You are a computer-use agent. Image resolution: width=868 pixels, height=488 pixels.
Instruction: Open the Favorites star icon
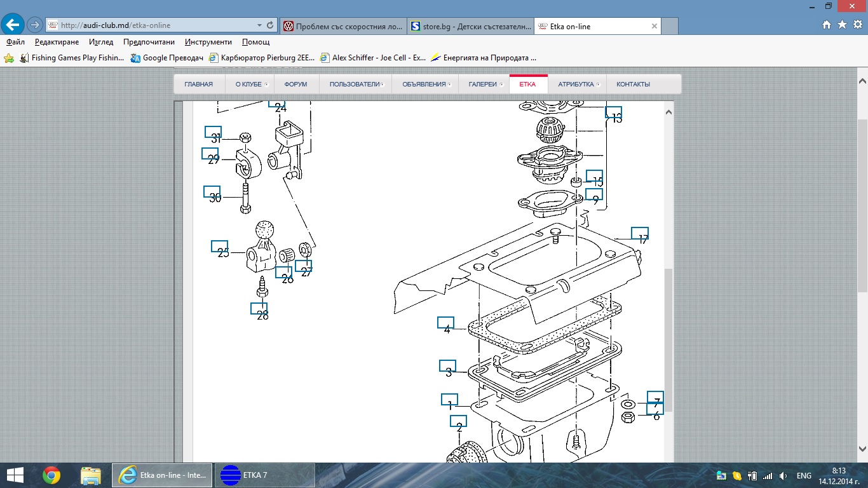coord(842,25)
